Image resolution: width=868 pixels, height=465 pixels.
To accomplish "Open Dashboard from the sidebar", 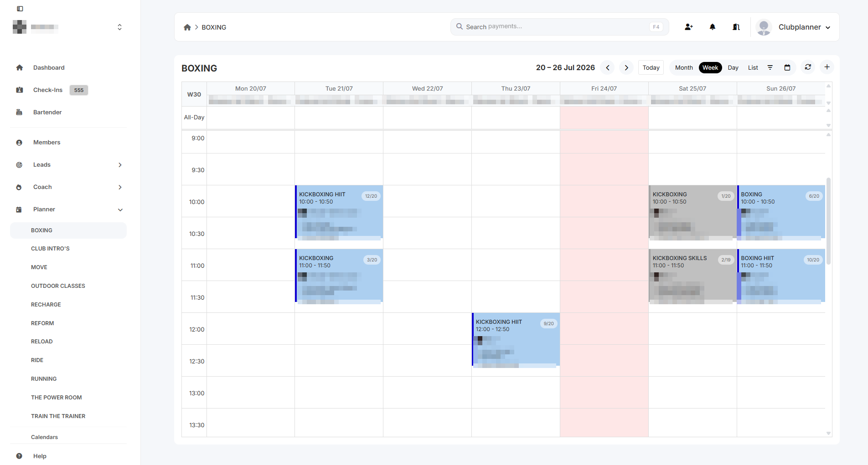I will 49,67.
